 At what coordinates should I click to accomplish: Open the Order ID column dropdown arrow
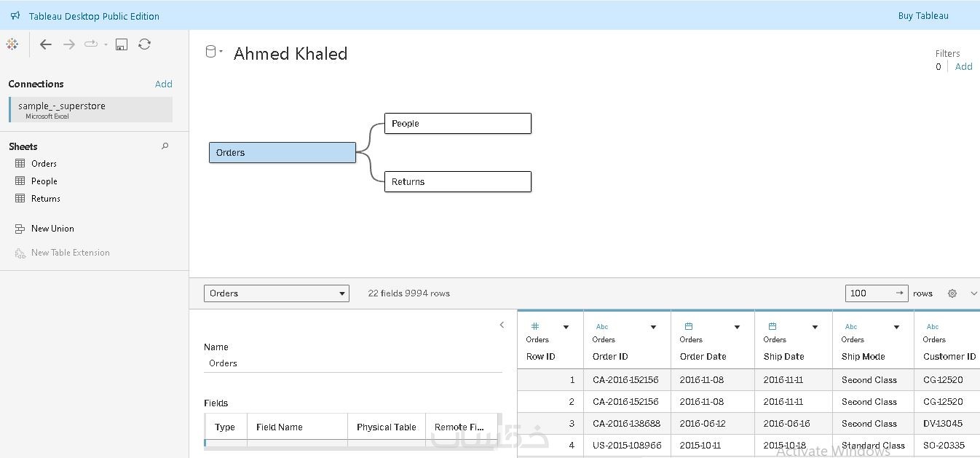click(x=653, y=328)
